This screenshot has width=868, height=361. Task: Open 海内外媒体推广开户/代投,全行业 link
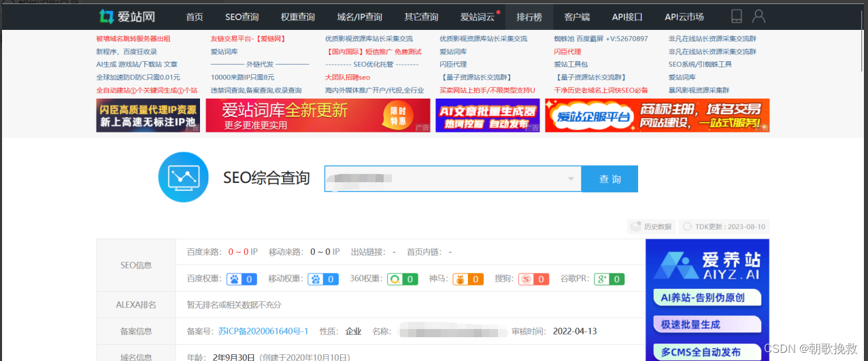pos(375,90)
